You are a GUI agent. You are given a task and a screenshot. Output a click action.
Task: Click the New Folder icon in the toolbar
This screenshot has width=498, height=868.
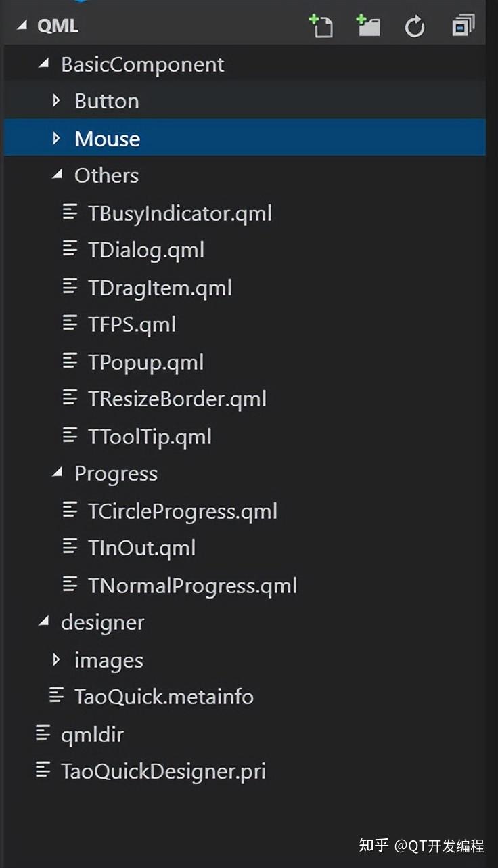368,27
